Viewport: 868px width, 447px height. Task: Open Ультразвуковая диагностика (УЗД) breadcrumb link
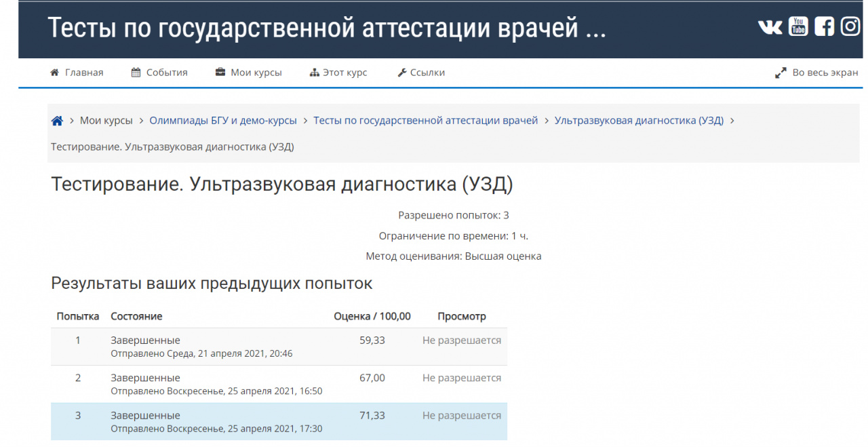639,121
